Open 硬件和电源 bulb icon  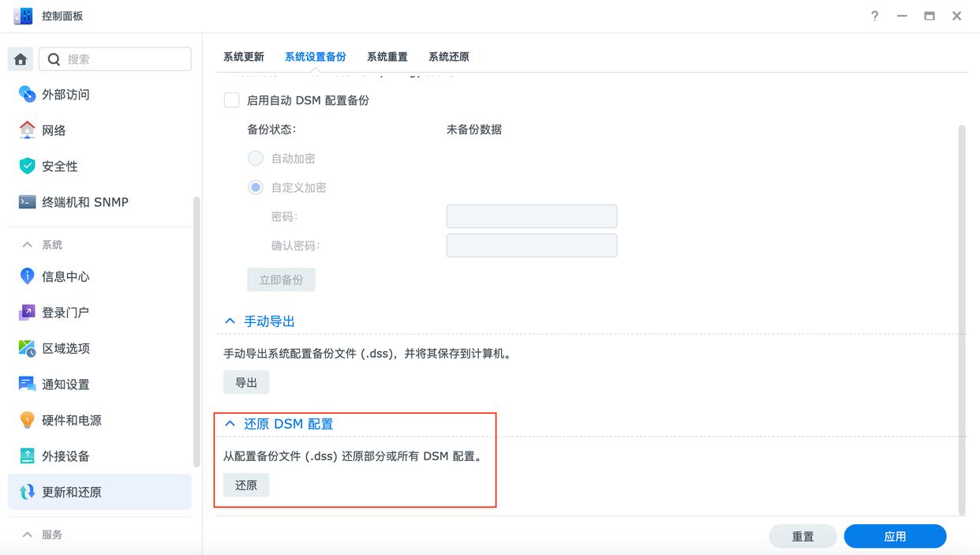click(x=27, y=420)
